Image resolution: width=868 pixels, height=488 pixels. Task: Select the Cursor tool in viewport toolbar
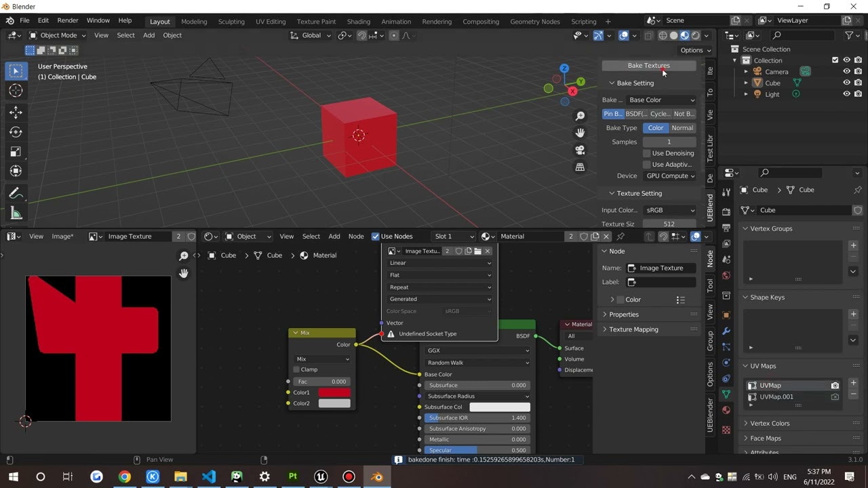click(16, 91)
